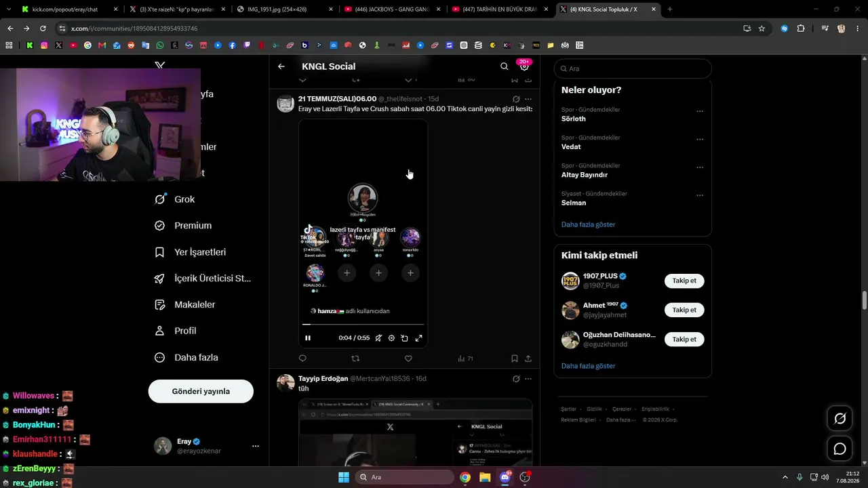Open Discord from the taskbar

click(x=505, y=477)
